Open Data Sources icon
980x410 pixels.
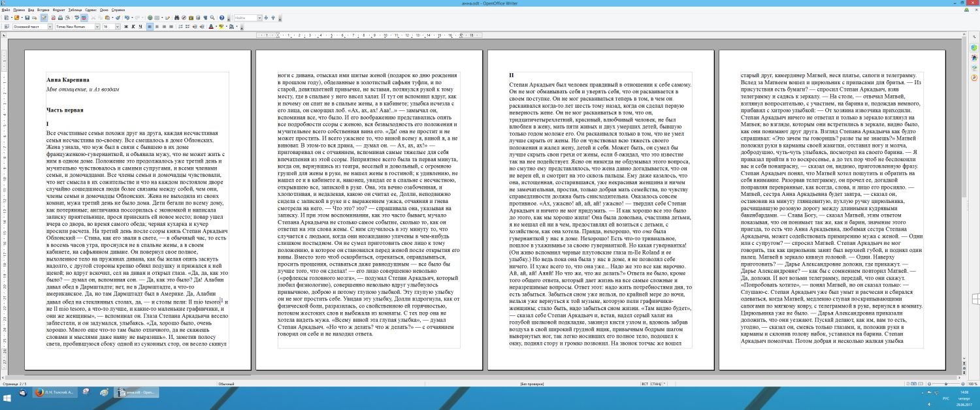(x=198, y=18)
